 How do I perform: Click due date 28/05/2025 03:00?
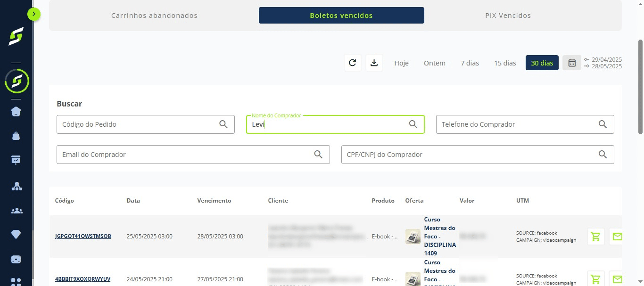click(220, 237)
